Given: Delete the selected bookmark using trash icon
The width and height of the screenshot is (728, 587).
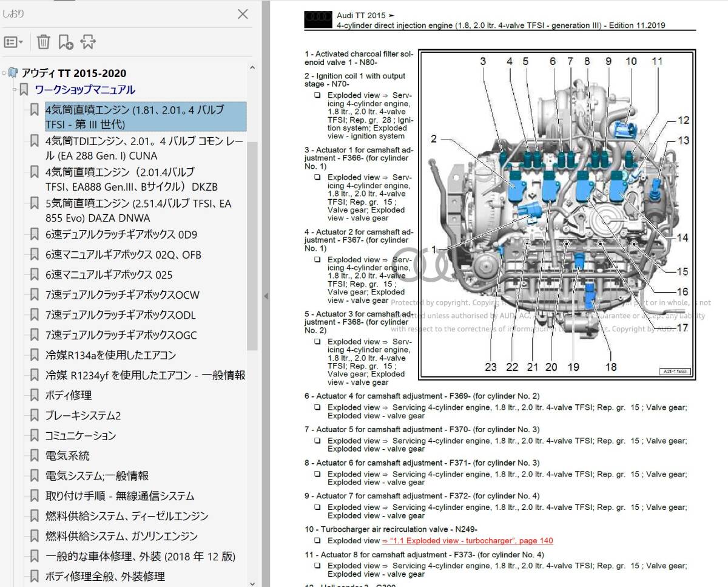Looking at the screenshot, I should click(42, 41).
